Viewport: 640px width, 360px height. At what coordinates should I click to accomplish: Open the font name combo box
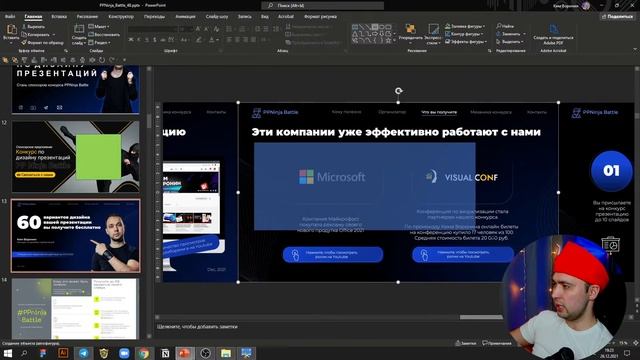tap(153, 29)
